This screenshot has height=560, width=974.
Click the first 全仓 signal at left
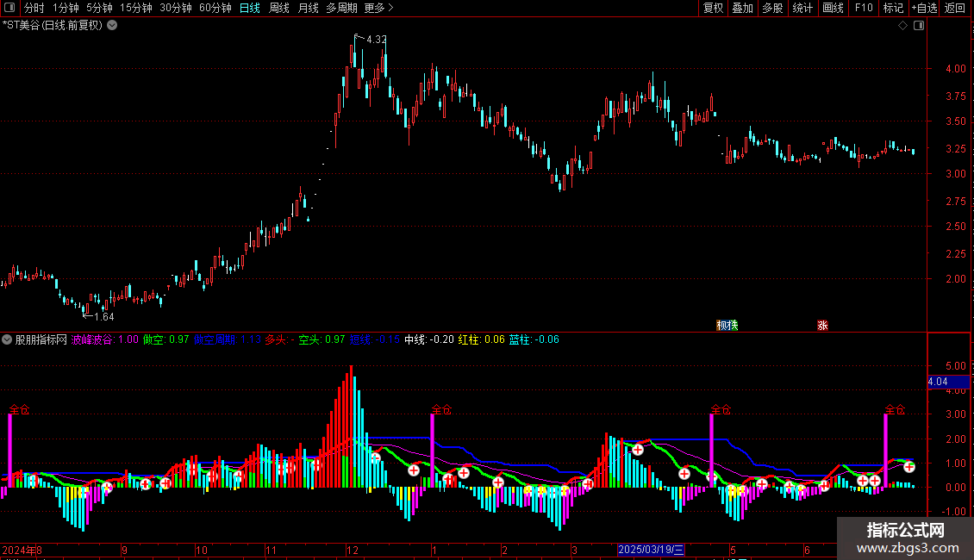pyautogui.click(x=19, y=410)
